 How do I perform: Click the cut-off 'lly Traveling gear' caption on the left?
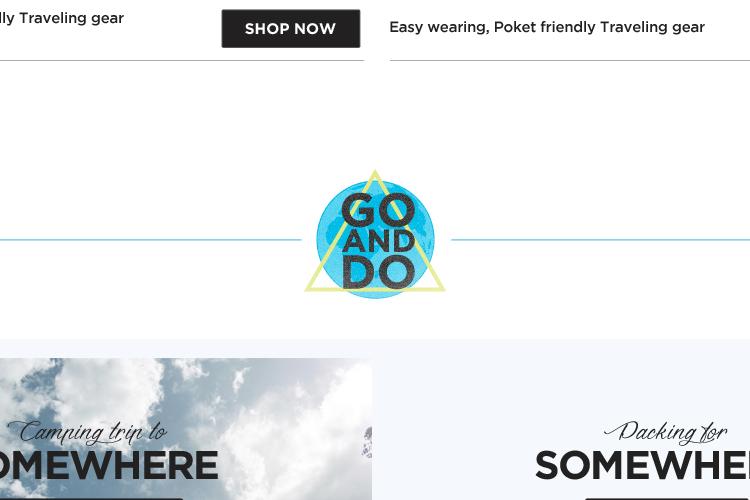62,18
